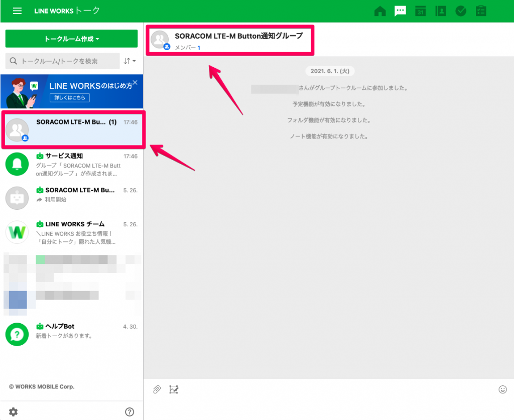Close the LINE WORKS のはじめ方 banner
Screen dimensions: 514x420
point(135,83)
